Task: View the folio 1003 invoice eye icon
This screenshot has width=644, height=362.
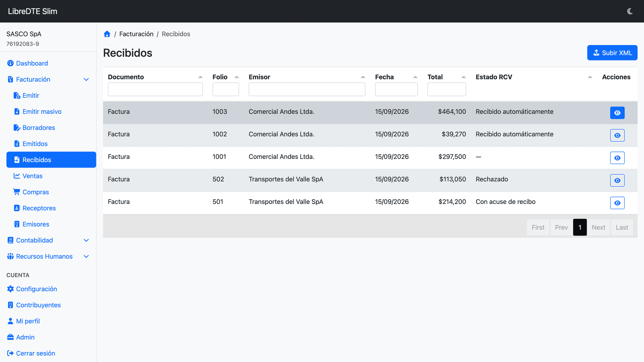Action: coord(617,113)
